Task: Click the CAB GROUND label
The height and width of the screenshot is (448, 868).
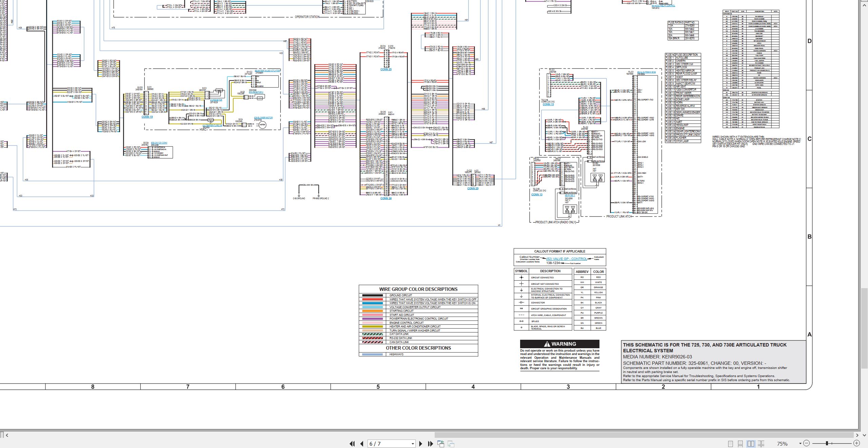Action: tap(299, 199)
